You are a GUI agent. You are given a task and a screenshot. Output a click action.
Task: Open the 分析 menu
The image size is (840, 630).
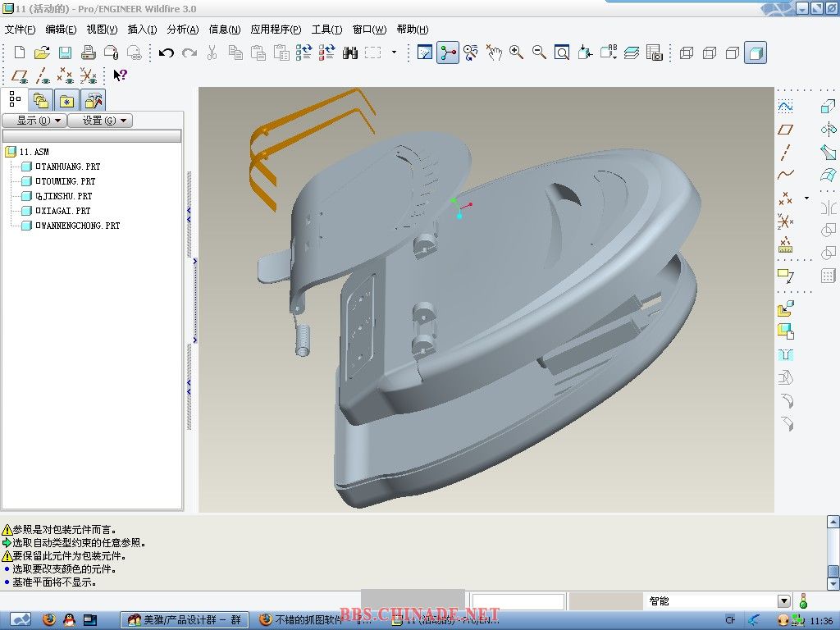183,30
